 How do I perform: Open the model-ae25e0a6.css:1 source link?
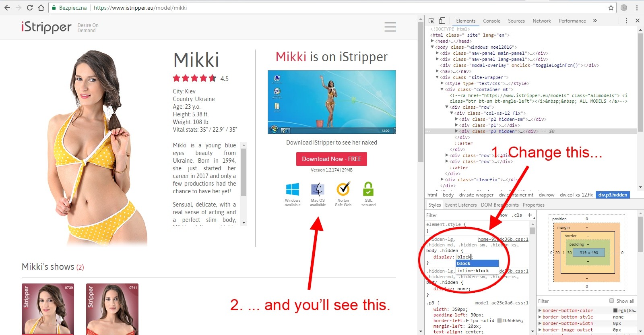point(502,303)
